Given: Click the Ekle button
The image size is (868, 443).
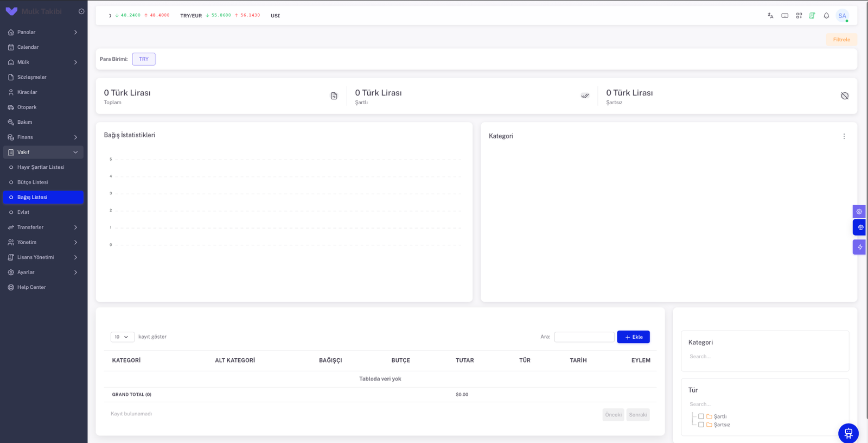Looking at the screenshot, I should tap(633, 337).
